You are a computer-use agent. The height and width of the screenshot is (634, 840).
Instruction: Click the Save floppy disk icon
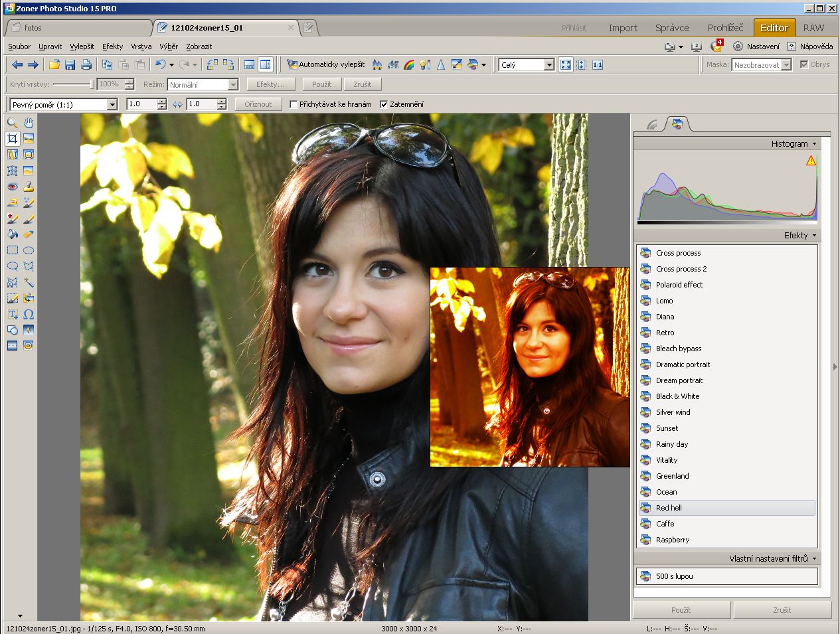tap(70, 65)
